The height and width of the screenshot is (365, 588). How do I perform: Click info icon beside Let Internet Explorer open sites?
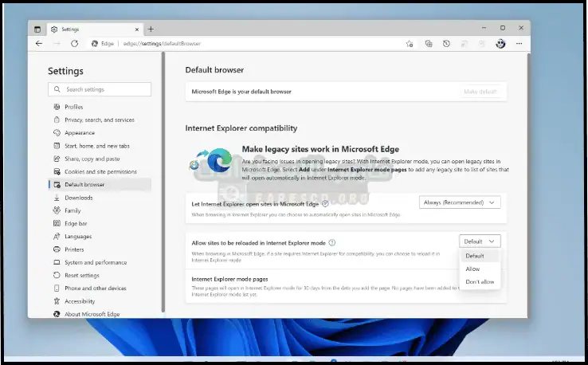326,204
